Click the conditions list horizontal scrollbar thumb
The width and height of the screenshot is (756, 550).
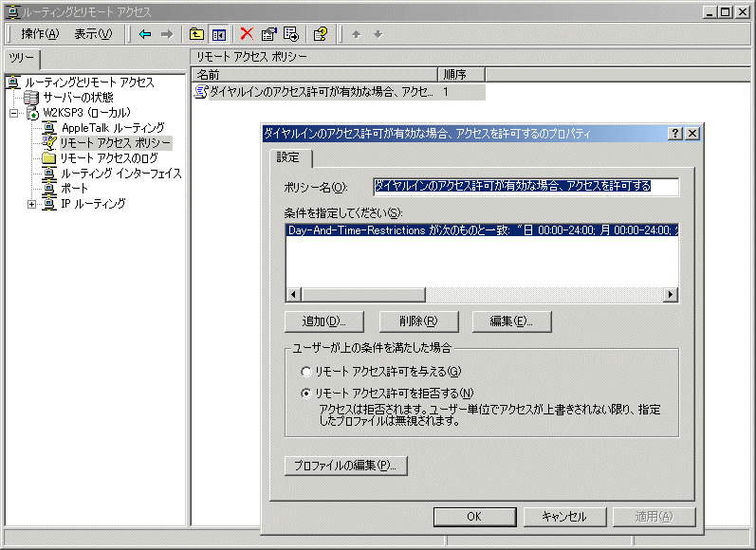[x=363, y=295]
